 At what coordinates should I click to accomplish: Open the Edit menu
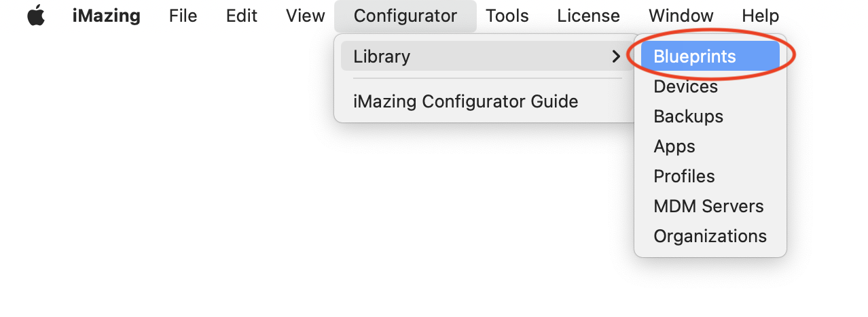[242, 16]
